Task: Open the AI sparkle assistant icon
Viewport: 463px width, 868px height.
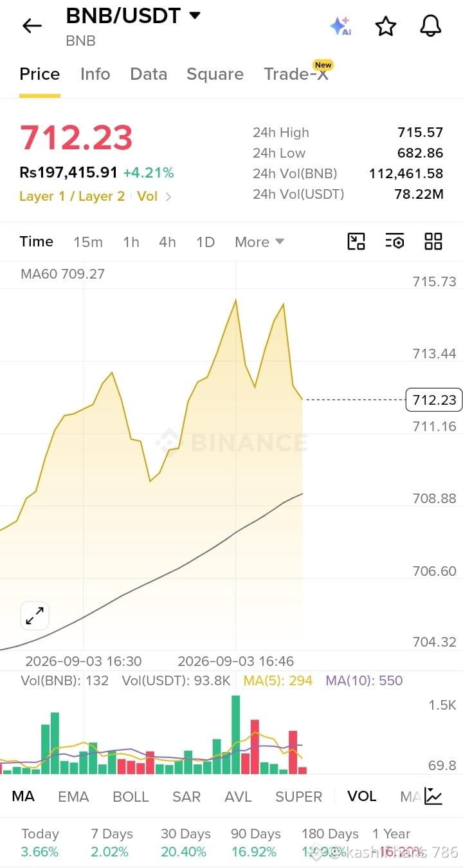Action: click(340, 26)
